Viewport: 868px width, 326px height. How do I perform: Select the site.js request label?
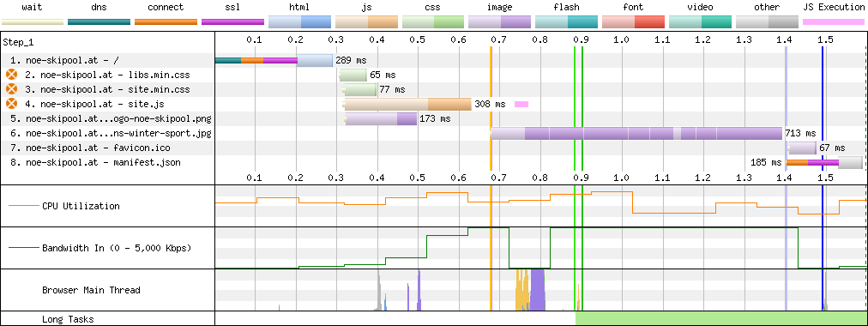coord(93,104)
